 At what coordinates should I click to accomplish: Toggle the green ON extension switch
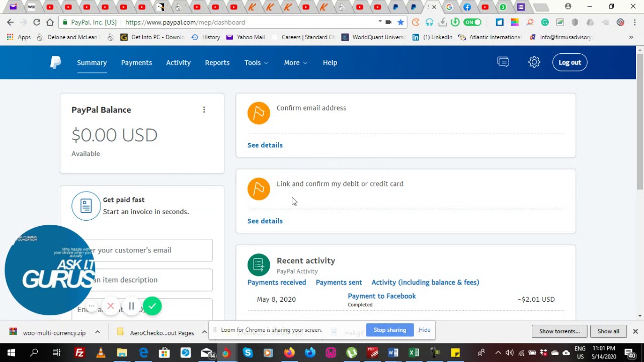click(472, 22)
